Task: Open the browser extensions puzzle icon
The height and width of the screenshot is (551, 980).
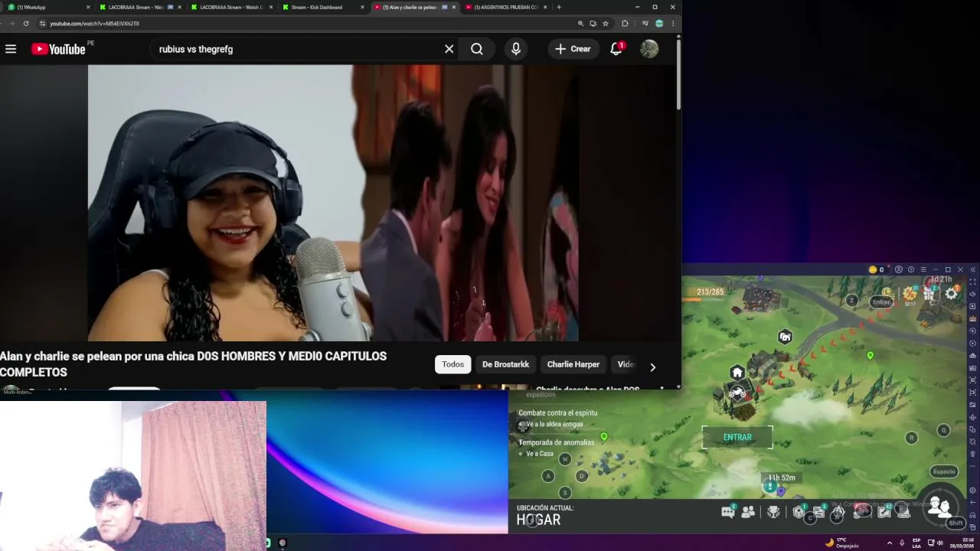Action: pos(625,24)
